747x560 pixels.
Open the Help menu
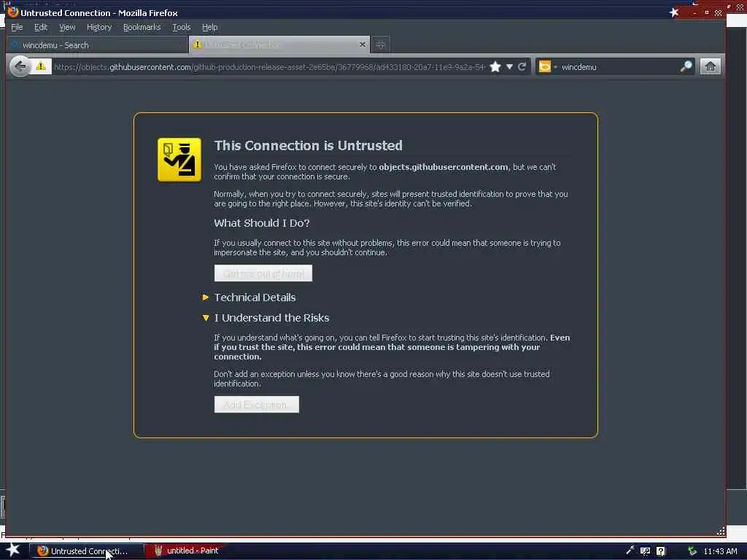click(209, 27)
